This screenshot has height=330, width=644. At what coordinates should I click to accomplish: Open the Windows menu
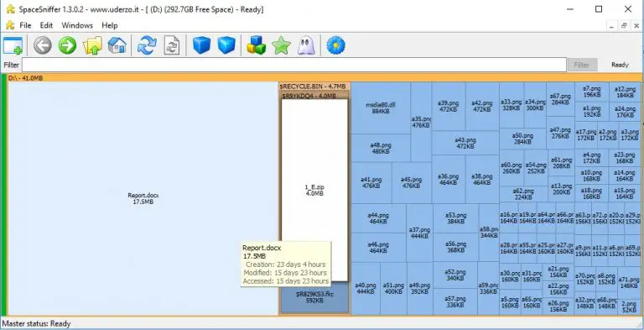(77, 25)
